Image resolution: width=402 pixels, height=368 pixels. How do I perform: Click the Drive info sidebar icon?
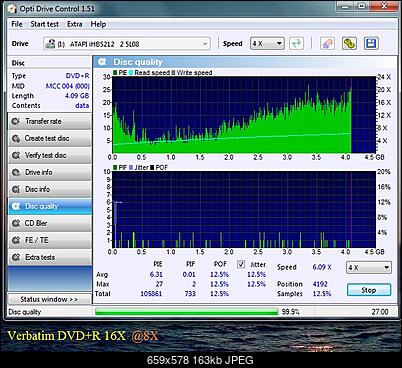click(x=16, y=172)
